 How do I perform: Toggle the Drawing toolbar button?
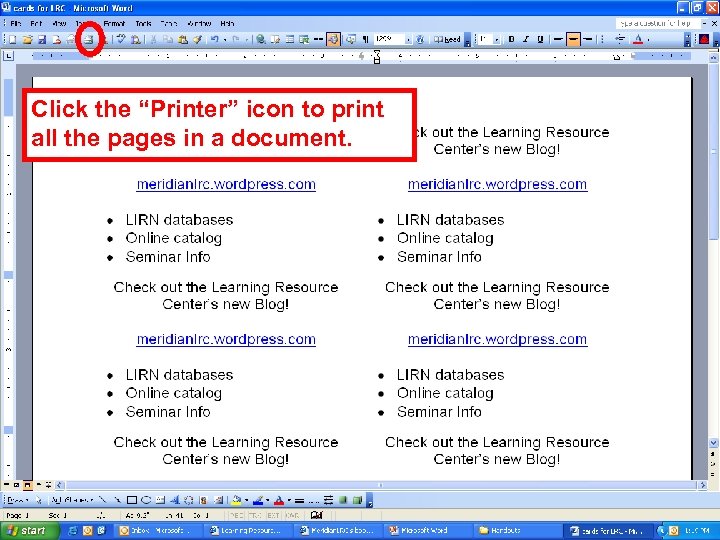click(x=333, y=39)
